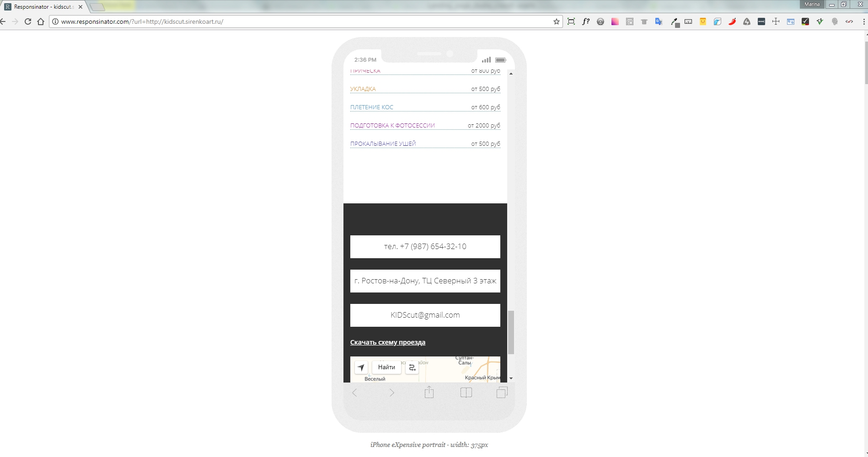Click the iPhone mockup tabs icon
The height and width of the screenshot is (457, 868).
click(502, 392)
